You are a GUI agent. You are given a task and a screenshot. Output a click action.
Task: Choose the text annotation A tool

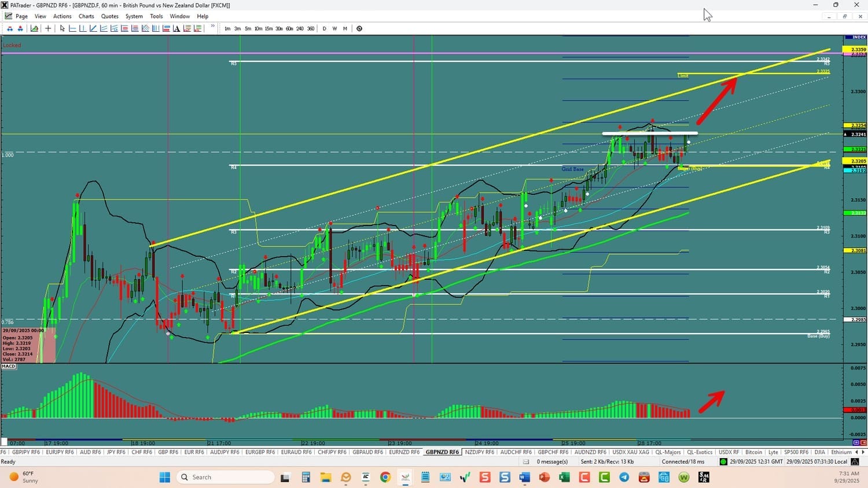[176, 28]
